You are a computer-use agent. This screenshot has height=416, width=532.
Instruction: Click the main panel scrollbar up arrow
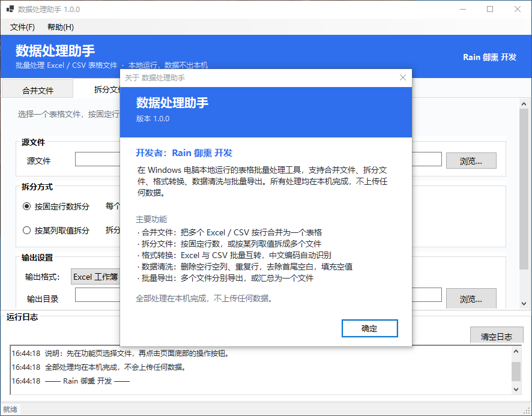[524, 104]
